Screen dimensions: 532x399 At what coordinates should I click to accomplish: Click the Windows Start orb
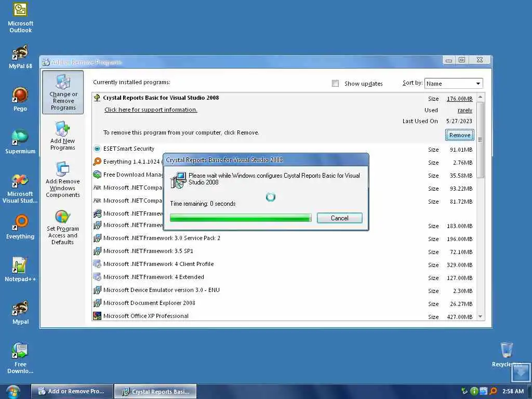click(12, 392)
